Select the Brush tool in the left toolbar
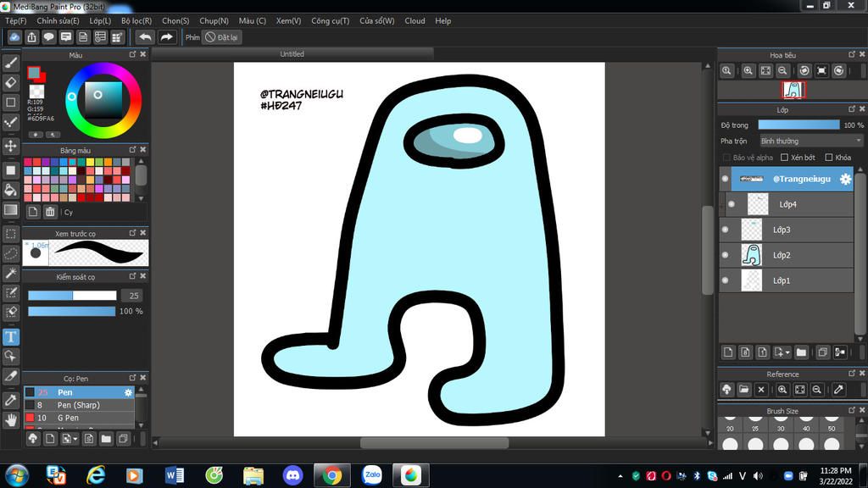This screenshot has width=868, height=488. tap(10, 63)
